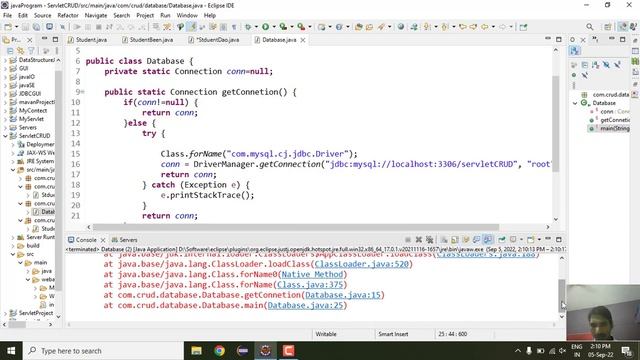Click the editor vertical scrollbar
The height and width of the screenshot is (360, 640).
pos(556,124)
